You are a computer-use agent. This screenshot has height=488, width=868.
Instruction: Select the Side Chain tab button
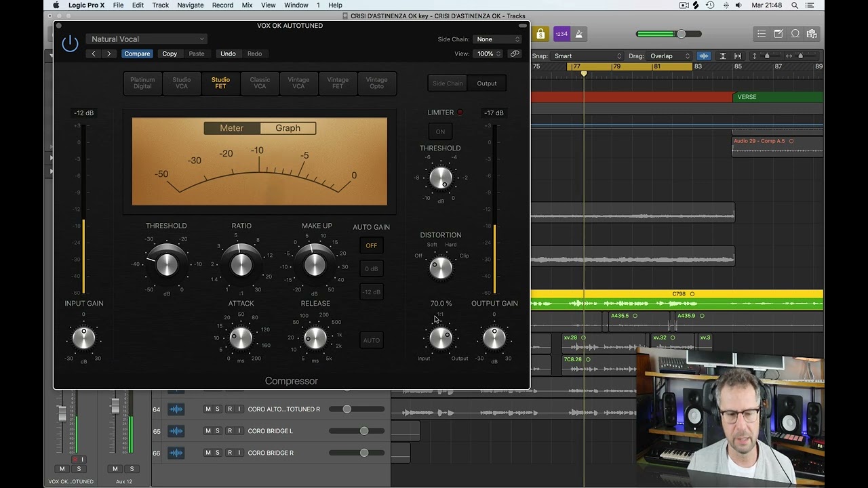coord(448,83)
